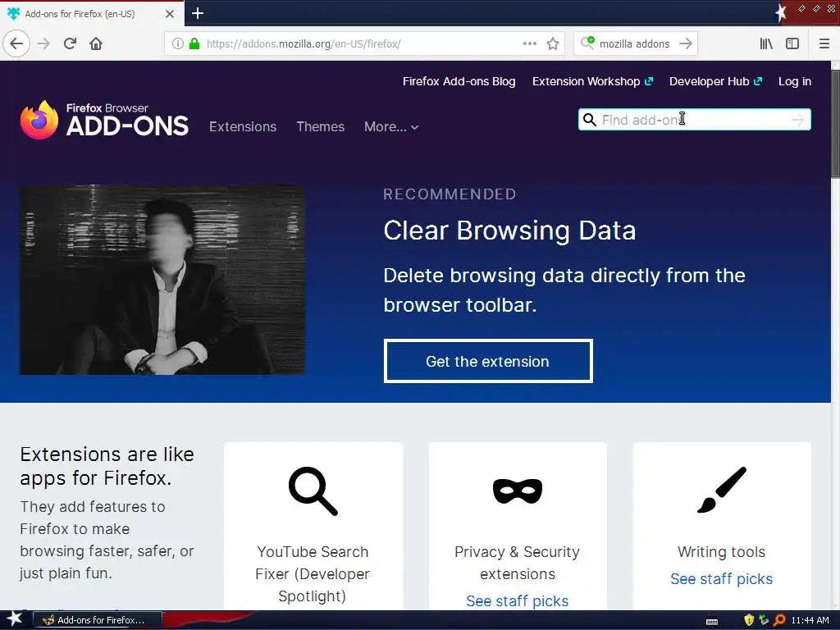Open Developer Hub link
The height and width of the screenshot is (630, 840).
(715, 81)
